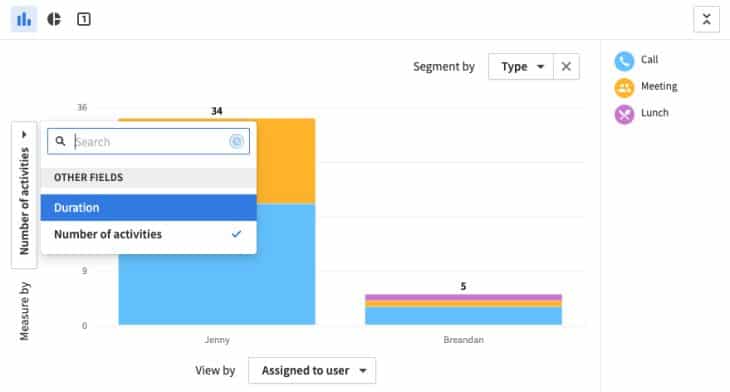Remove the Type segment with X
730x392 pixels.
566,67
